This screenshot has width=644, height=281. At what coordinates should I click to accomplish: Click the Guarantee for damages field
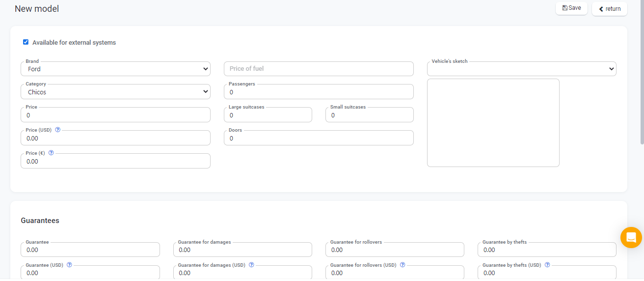(242, 250)
